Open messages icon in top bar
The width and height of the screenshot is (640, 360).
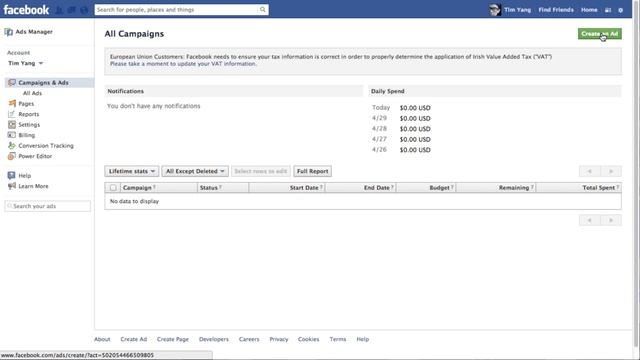72,10
